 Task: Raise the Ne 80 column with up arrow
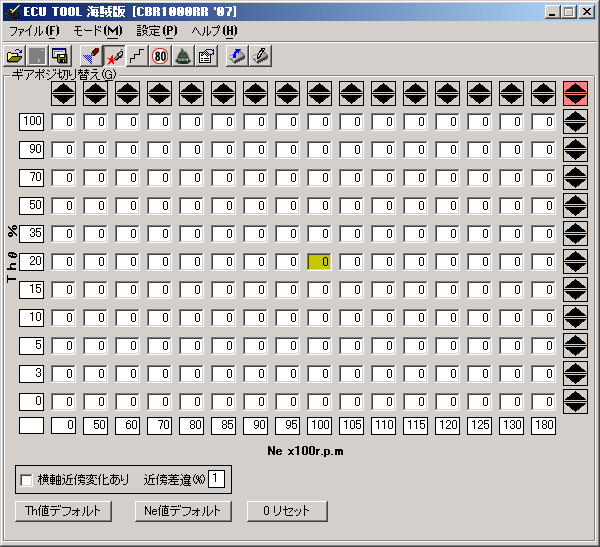pos(191,88)
